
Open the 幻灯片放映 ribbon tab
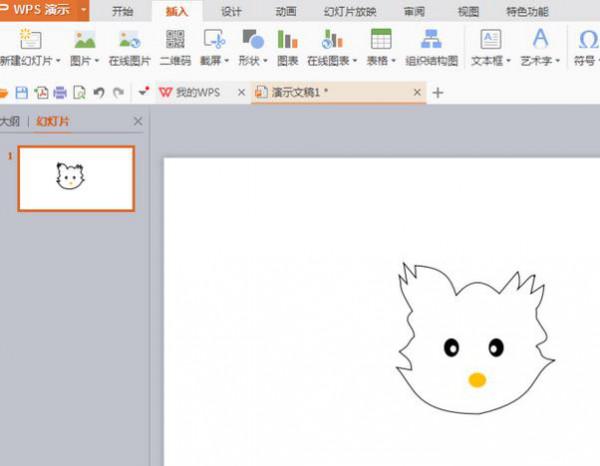click(x=345, y=11)
